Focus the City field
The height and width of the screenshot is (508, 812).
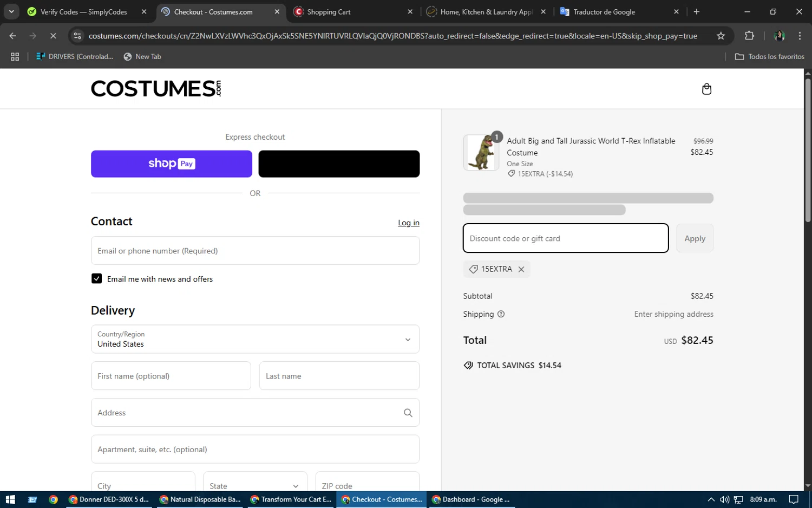(143, 482)
